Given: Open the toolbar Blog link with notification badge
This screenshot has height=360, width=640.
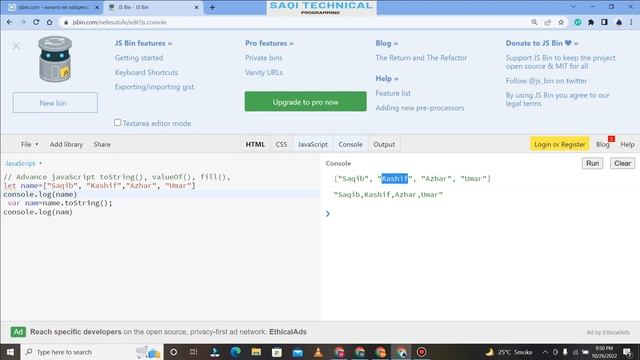Looking at the screenshot, I should [x=603, y=144].
